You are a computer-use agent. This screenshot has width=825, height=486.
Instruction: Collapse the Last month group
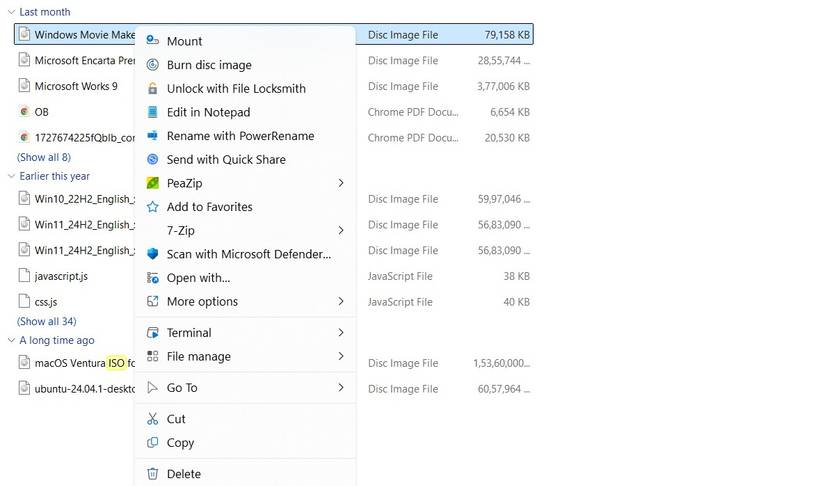(x=11, y=12)
